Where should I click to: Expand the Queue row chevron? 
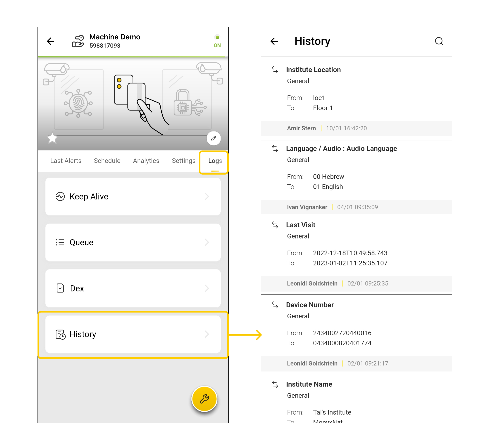207,242
